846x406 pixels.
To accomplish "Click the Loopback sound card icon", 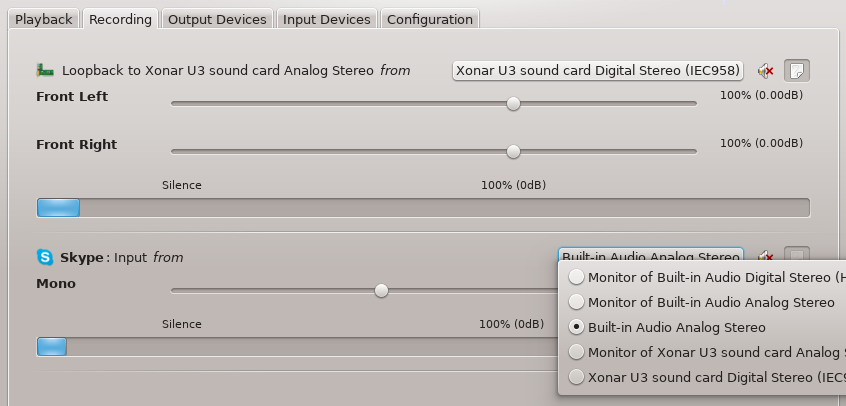I will pyautogui.click(x=45, y=71).
